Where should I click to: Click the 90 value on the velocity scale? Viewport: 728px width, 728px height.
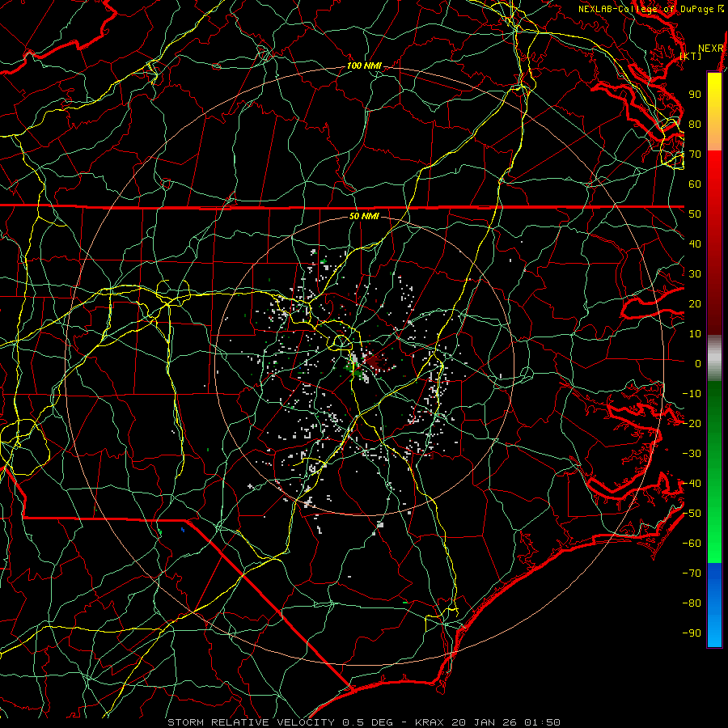[x=695, y=95]
